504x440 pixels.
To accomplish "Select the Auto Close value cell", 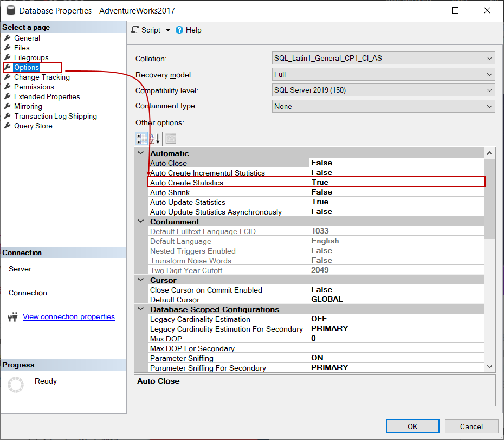I will pos(397,163).
